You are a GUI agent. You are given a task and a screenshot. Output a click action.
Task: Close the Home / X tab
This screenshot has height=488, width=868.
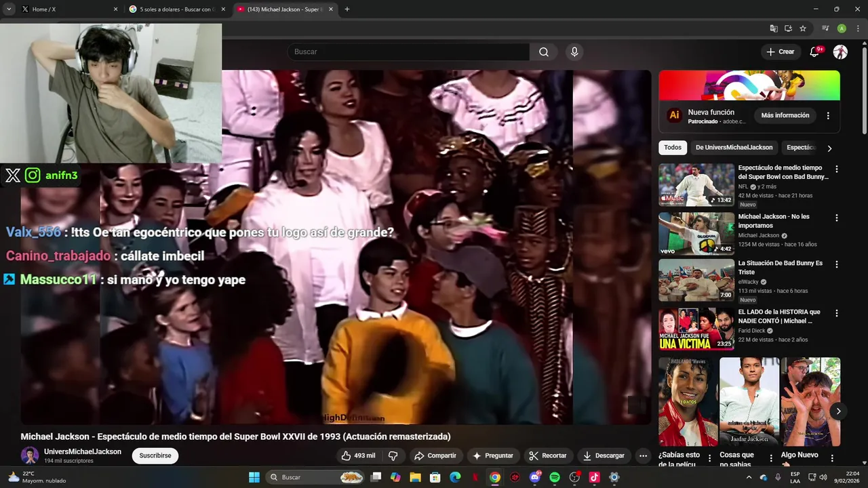coord(115,9)
